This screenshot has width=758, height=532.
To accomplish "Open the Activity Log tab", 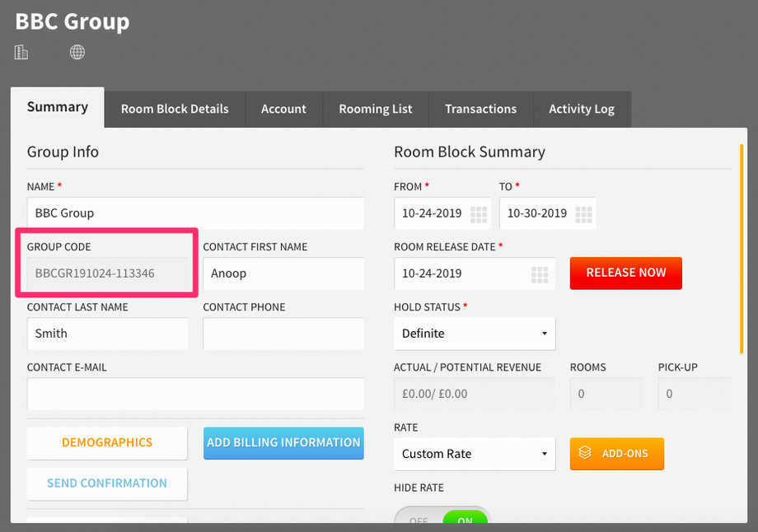I will point(582,110).
